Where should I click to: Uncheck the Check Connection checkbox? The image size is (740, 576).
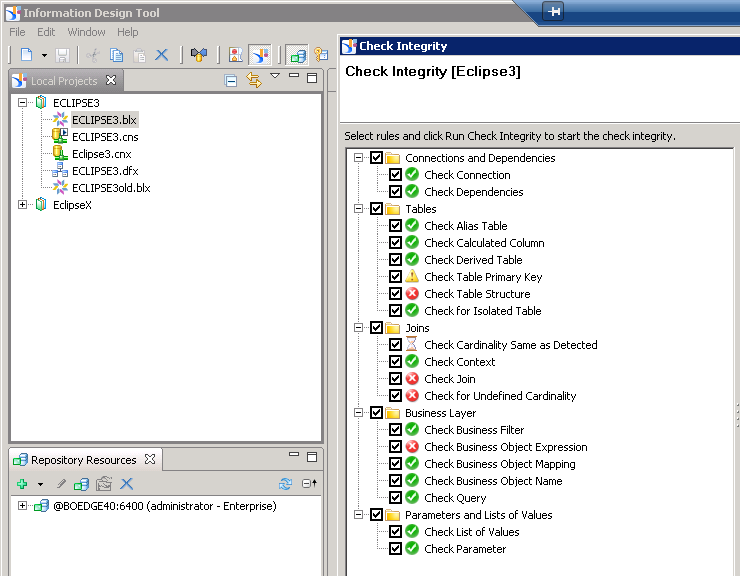point(395,175)
